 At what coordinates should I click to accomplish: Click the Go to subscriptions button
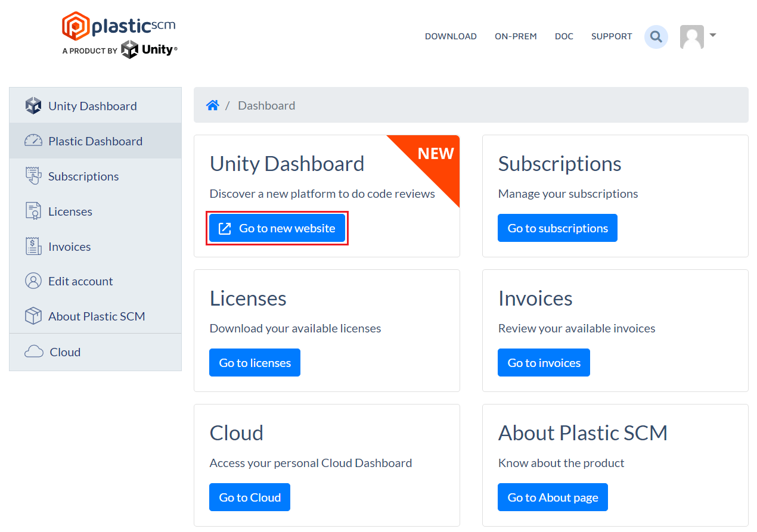tap(557, 228)
